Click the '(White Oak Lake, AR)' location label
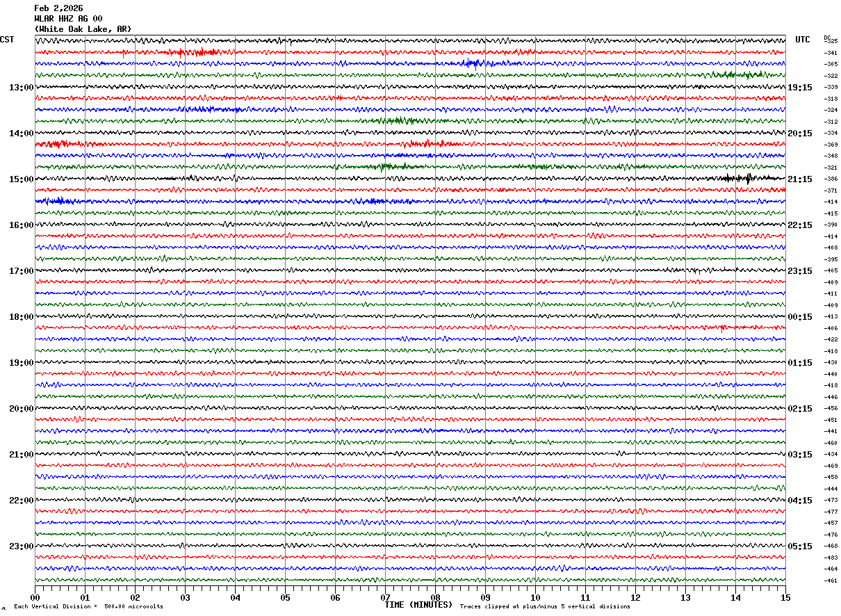Viewport: 841px width, 616px height. point(83,29)
